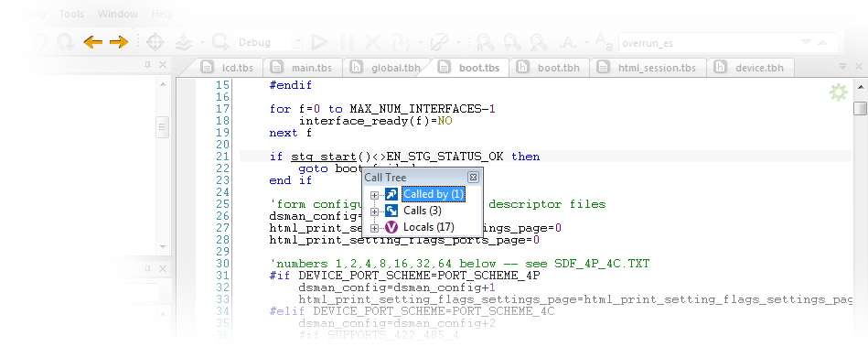
Task: Click the orange navigate back arrow
Action: click(x=93, y=42)
